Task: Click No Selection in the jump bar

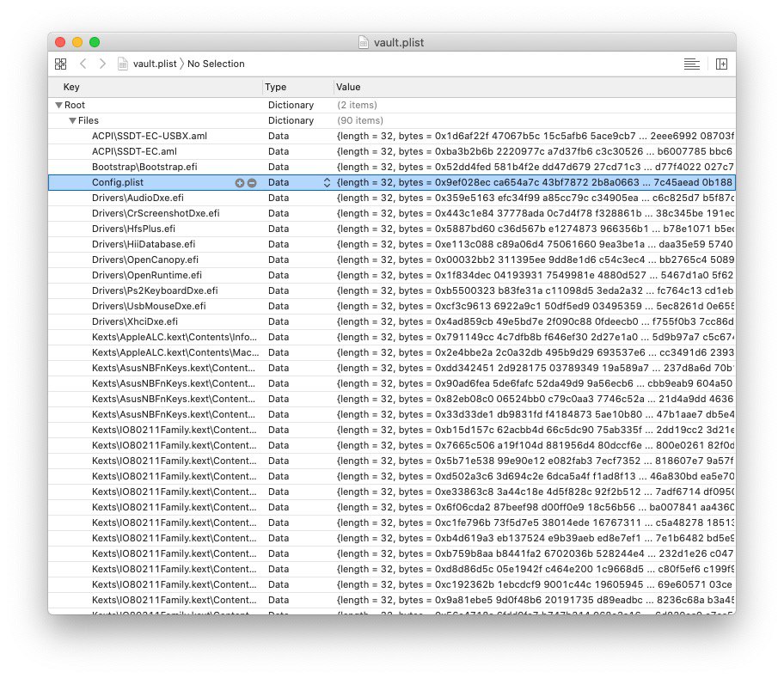Action: click(216, 64)
